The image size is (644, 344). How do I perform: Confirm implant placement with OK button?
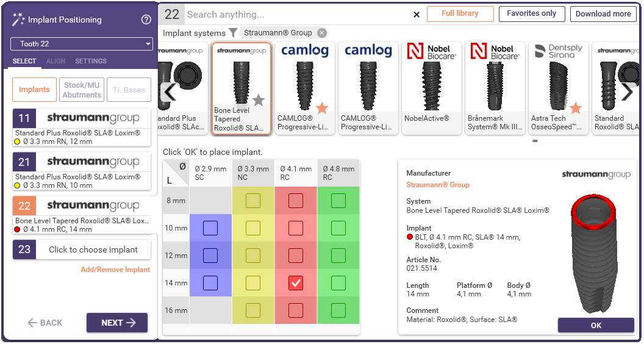(x=596, y=325)
